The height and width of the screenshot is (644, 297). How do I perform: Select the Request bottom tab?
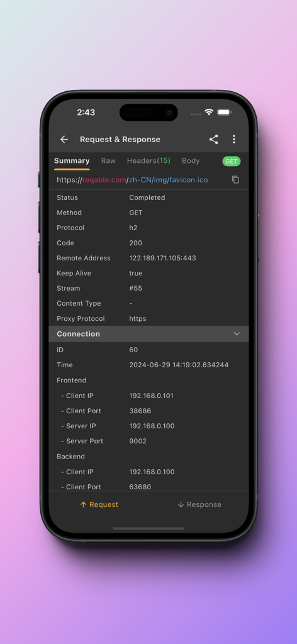pos(99,504)
